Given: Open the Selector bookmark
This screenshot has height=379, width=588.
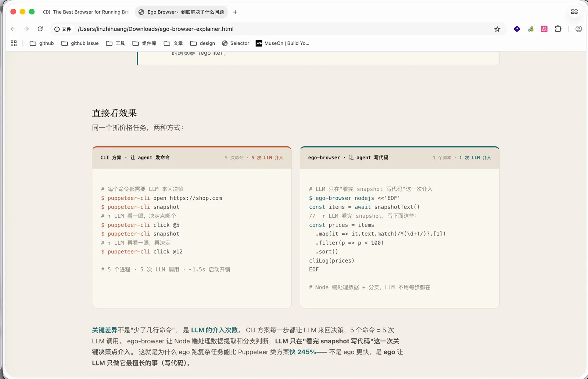Looking at the screenshot, I should pos(236,43).
